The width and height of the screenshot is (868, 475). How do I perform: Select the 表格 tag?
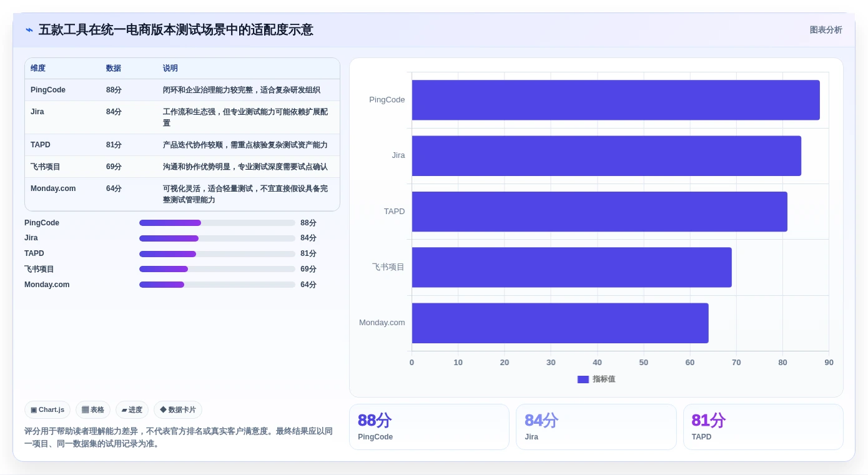point(93,410)
